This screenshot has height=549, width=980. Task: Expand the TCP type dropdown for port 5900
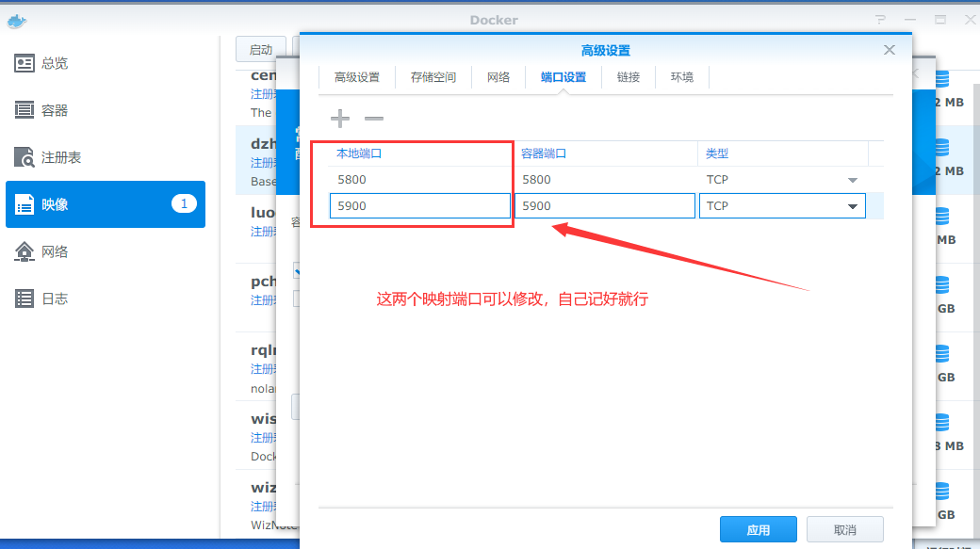tap(852, 206)
